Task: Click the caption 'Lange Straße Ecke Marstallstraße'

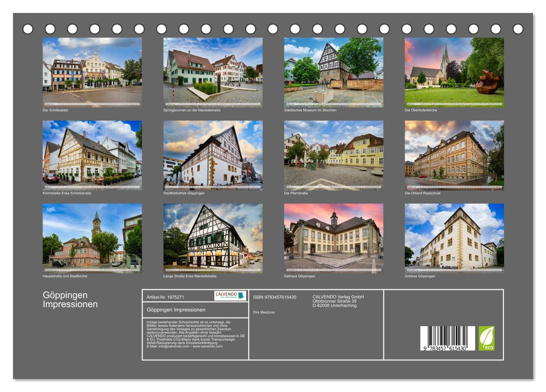Action: pos(190,276)
